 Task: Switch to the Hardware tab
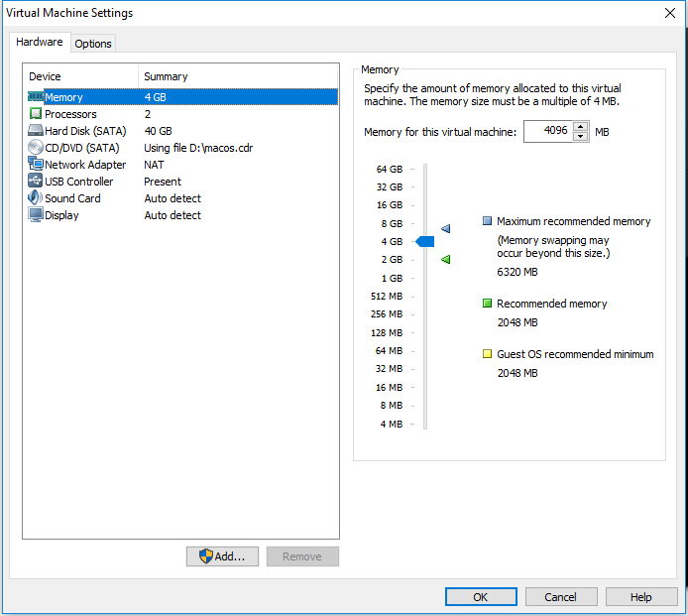pos(40,42)
